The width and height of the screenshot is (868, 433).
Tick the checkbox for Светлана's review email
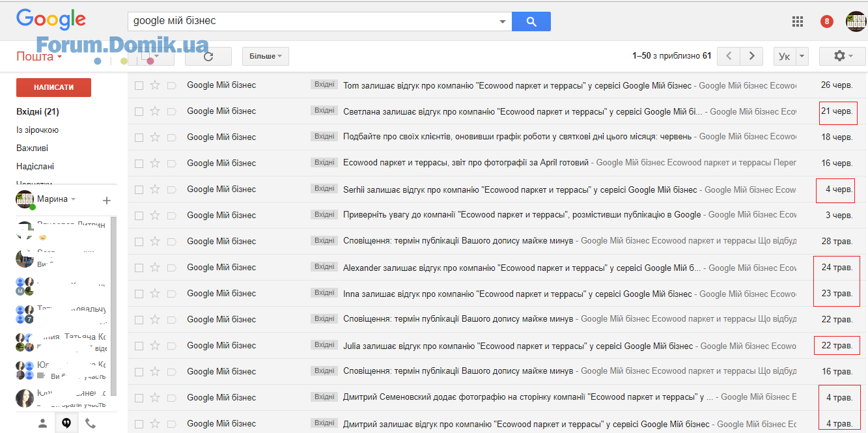(139, 111)
